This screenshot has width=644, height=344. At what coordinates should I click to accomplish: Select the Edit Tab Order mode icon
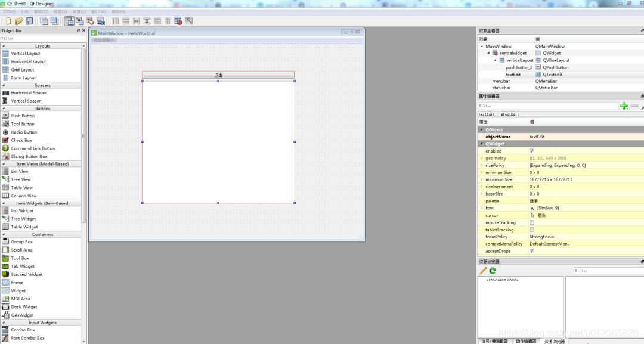[101, 21]
